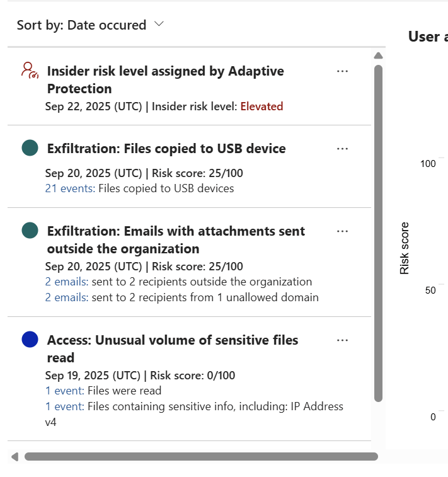This screenshot has height=477, width=448.
Task: Click the blue dot beside sensitive files access
Action: tap(30, 340)
